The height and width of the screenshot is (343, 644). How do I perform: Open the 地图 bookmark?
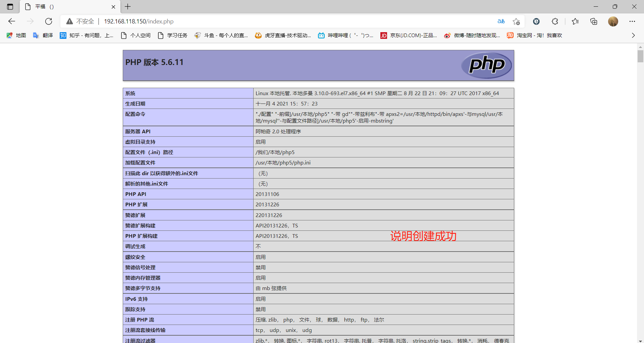(x=16, y=36)
